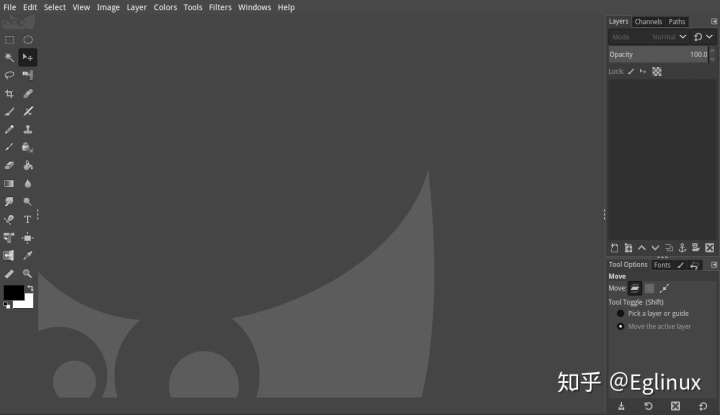The height and width of the screenshot is (415, 720).
Task: Lower the layer with down arrow
Action: [x=655, y=248]
